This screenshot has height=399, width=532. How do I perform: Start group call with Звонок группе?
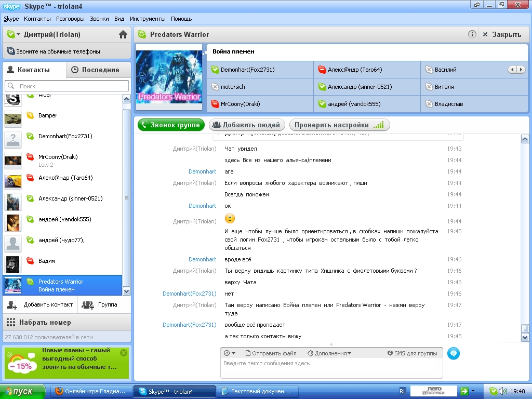pyautogui.click(x=171, y=125)
